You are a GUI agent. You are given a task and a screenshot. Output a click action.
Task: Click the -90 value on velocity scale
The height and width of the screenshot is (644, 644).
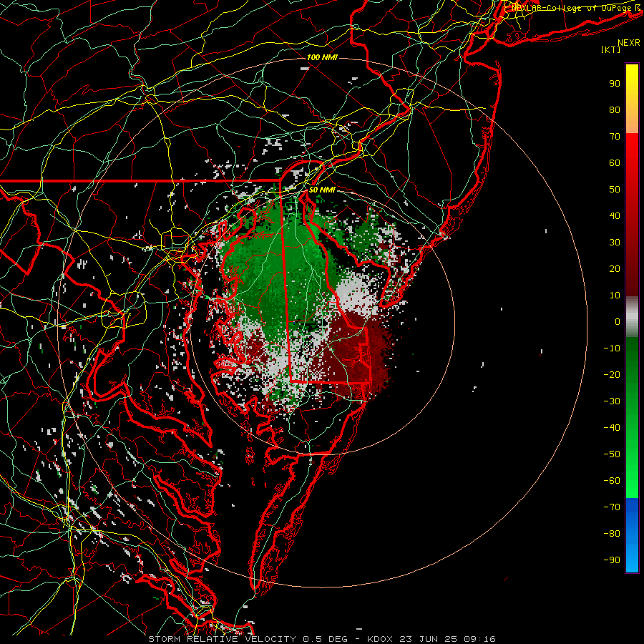[612, 560]
